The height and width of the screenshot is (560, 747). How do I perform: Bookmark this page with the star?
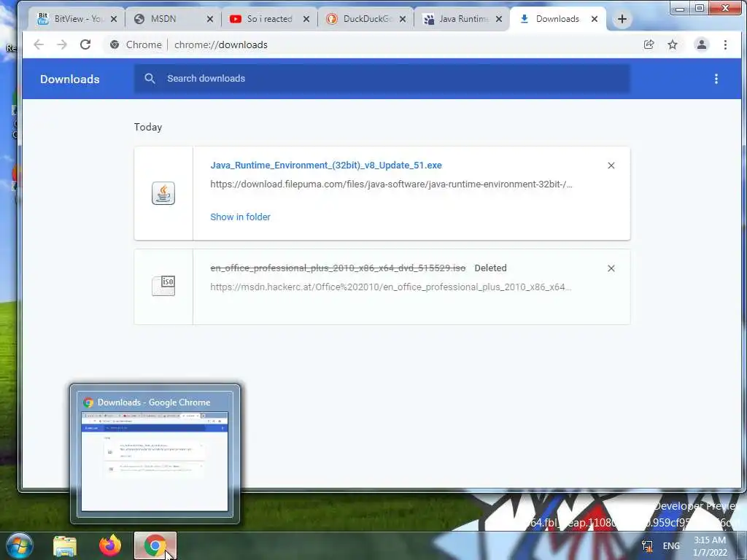click(x=672, y=44)
